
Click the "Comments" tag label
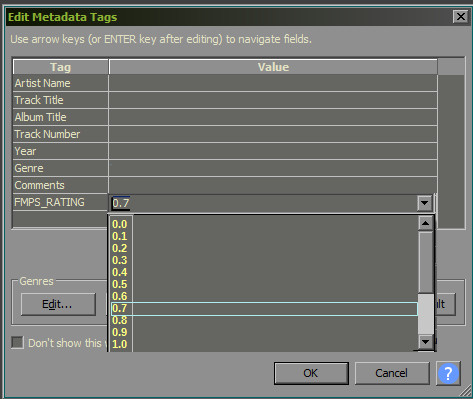tap(39, 185)
